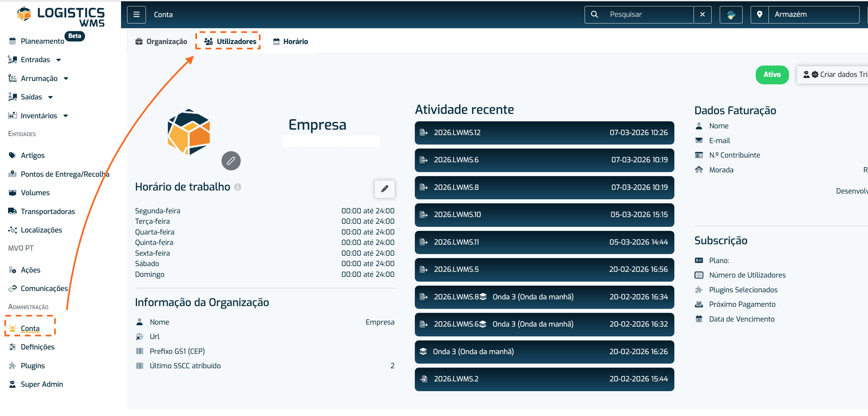868x416 pixels.
Task: Click the search magnifier icon
Action: click(x=594, y=14)
